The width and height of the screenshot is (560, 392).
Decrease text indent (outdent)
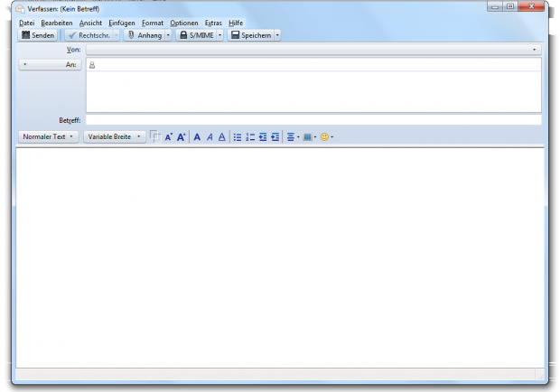click(263, 137)
